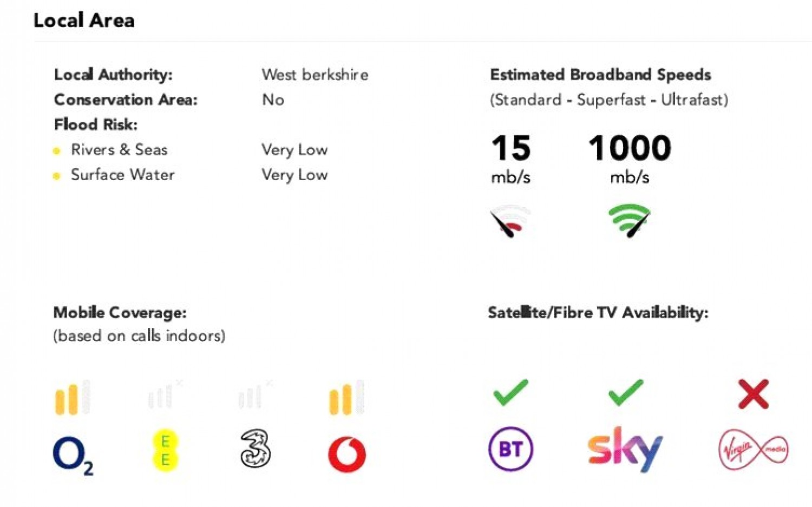Click the greyed-out EE signal bars

163,396
